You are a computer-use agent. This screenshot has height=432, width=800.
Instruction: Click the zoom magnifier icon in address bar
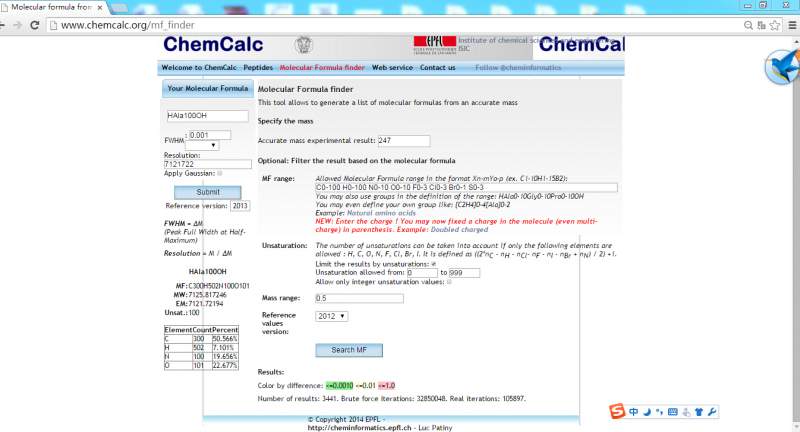point(748,25)
